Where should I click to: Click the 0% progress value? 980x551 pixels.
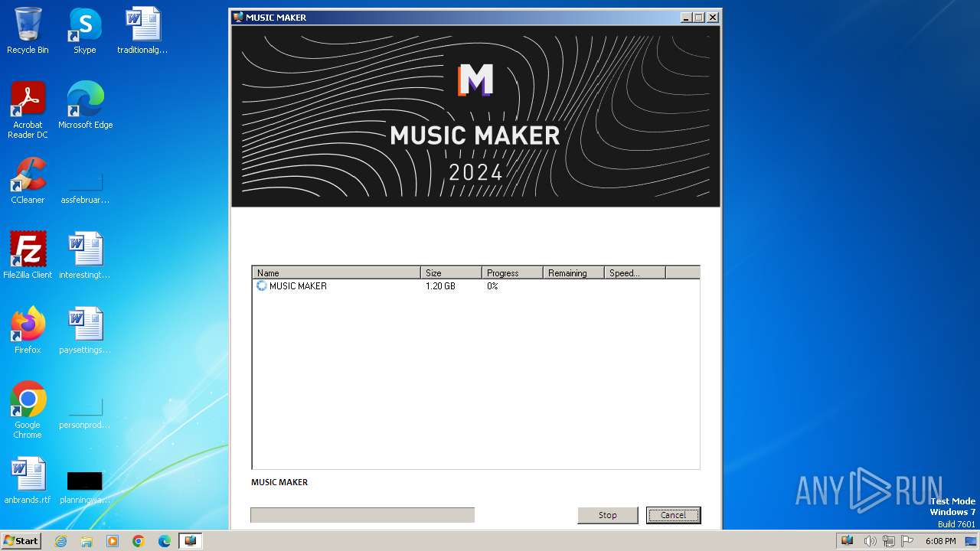(492, 286)
